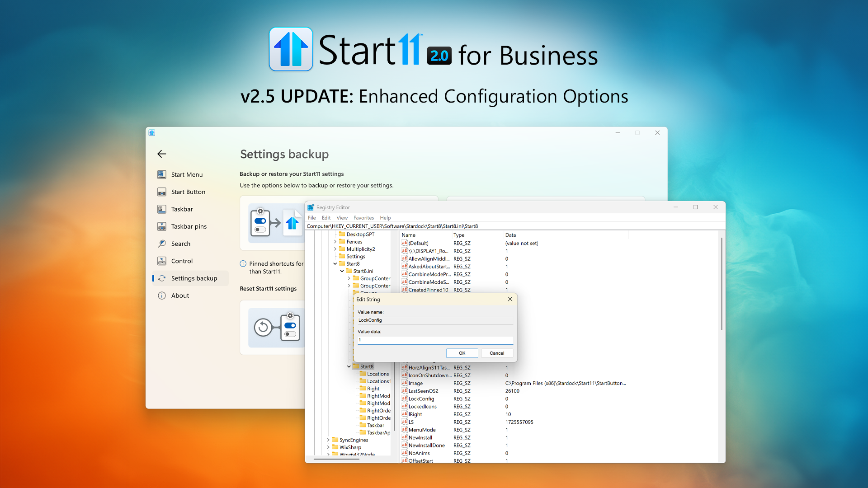The image size is (868, 488).
Task: Select the IconOnShutdown... registry value
Action: (x=429, y=375)
